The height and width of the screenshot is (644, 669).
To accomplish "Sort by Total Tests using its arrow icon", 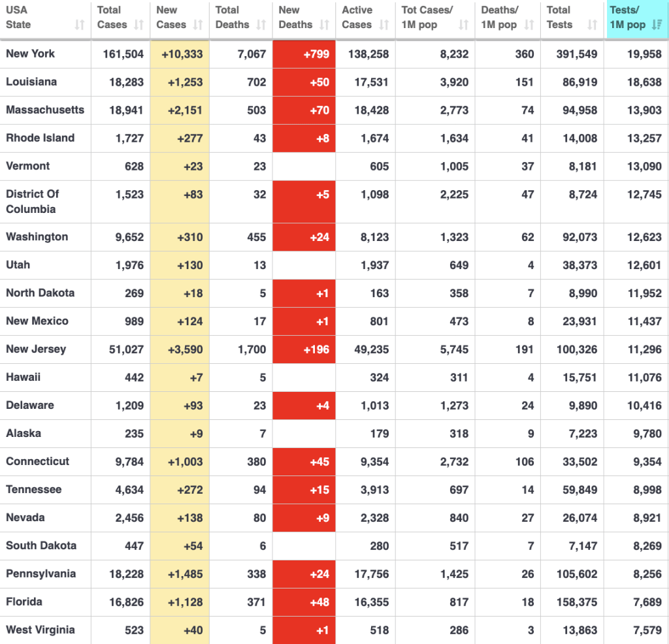I will point(593,25).
